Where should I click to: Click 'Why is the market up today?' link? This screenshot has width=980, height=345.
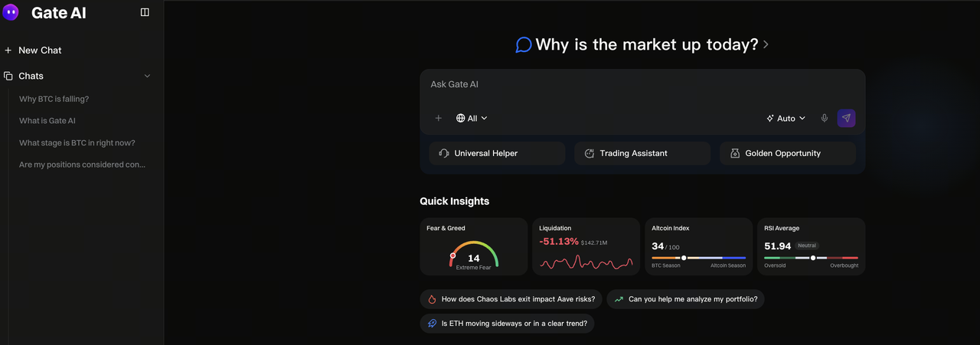(647, 45)
